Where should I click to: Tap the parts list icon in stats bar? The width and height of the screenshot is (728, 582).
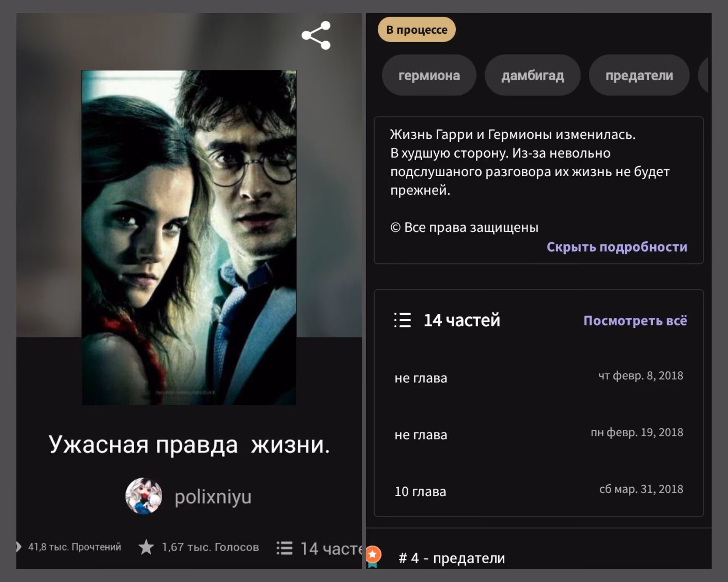click(x=284, y=548)
